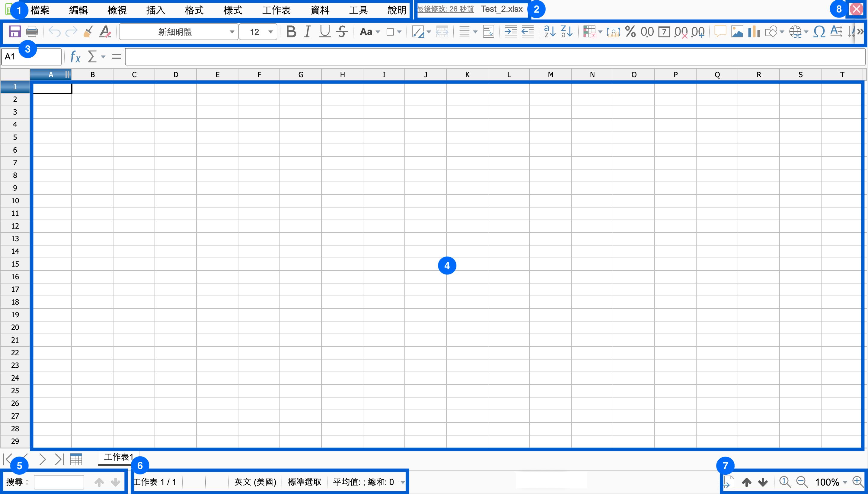Toggle bold formatting
Image resolution: width=868 pixels, height=494 pixels.
[291, 32]
